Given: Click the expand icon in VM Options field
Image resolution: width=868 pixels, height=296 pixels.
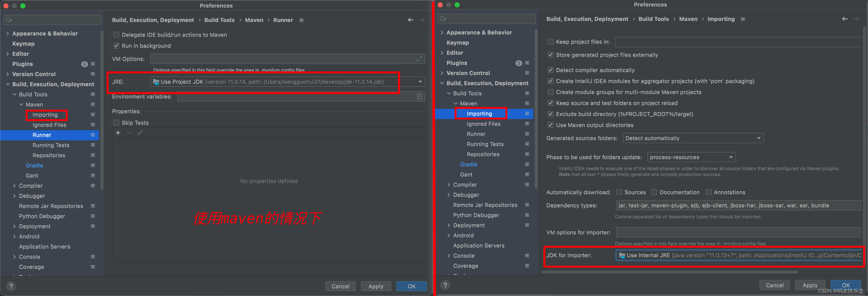Looking at the screenshot, I should point(419,59).
